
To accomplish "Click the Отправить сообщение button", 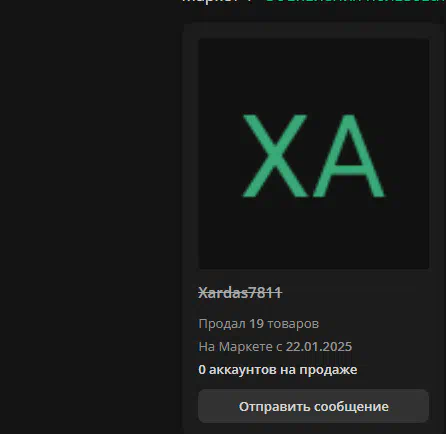I will click(313, 406).
